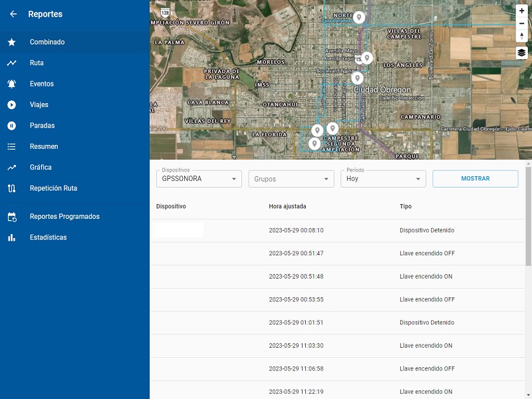
Task: Open Eventos bell icon
Action: click(x=12, y=84)
